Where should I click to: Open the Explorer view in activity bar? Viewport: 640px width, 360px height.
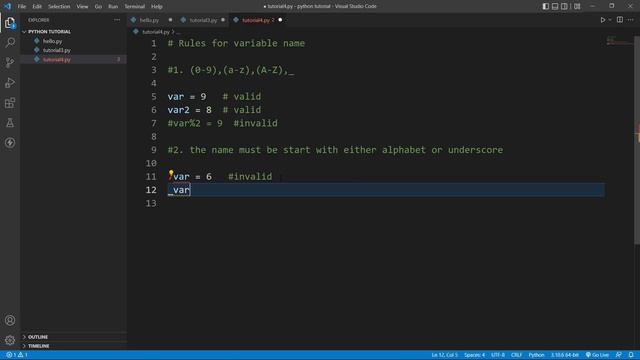click(10, 23)
